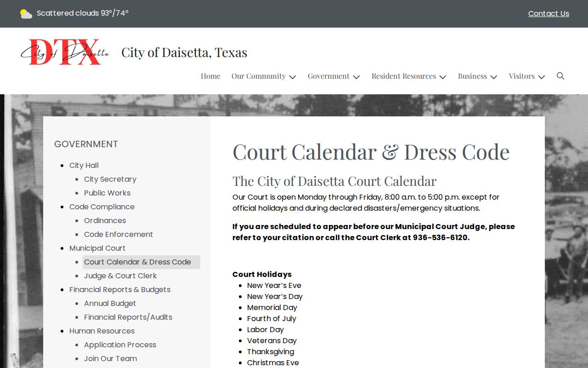588x368 pixels.
Task: Open Code Enforcement sidebar link
Action: click(119, 234)
